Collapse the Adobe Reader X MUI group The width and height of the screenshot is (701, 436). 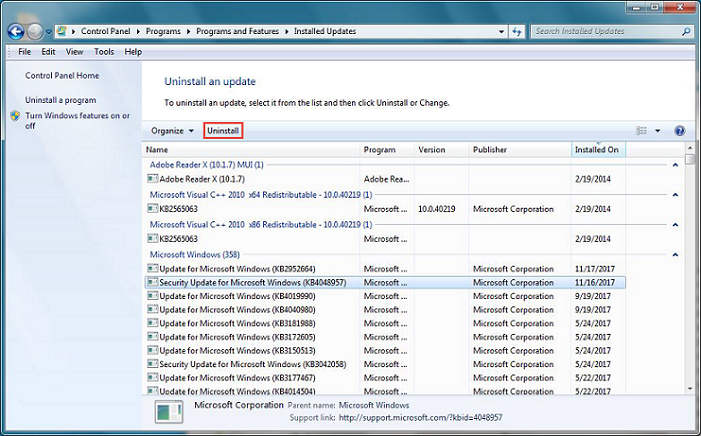coord(675,164)
